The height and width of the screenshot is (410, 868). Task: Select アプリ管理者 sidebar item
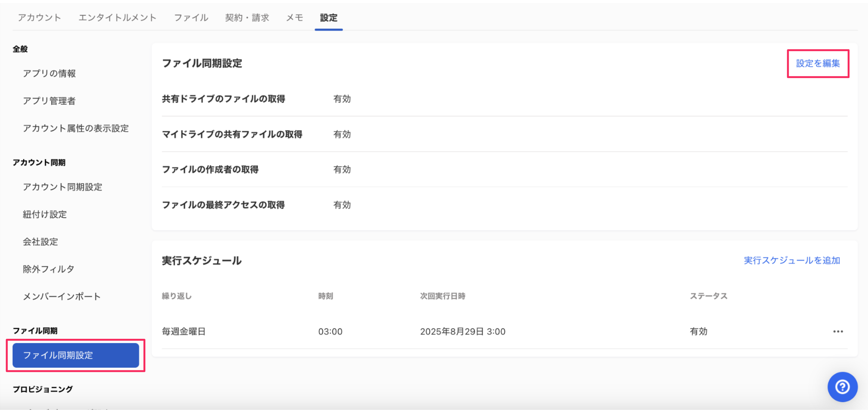coord(49,101)
